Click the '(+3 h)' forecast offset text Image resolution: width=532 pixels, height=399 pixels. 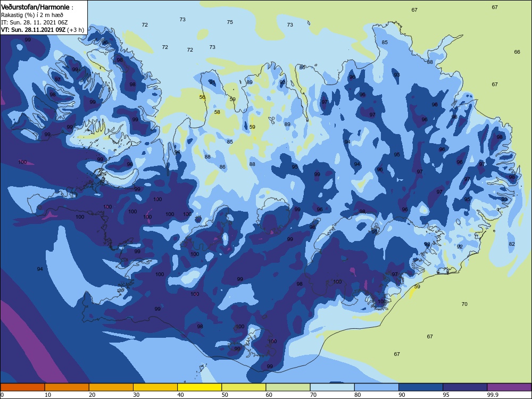coord(76,30)
